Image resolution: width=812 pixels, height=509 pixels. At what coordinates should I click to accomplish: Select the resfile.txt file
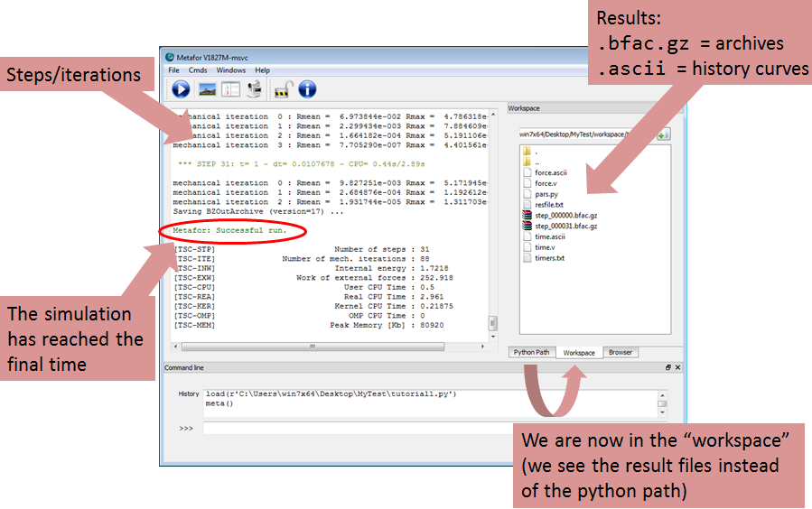point(543,205)
